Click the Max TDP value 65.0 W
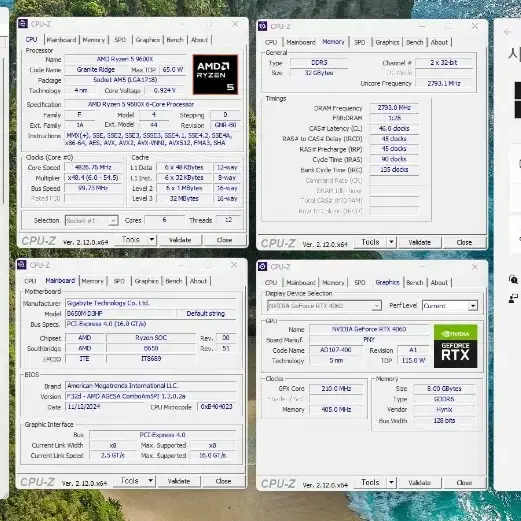The height and width of the screenshot is (521, 521). coord(173,70)
